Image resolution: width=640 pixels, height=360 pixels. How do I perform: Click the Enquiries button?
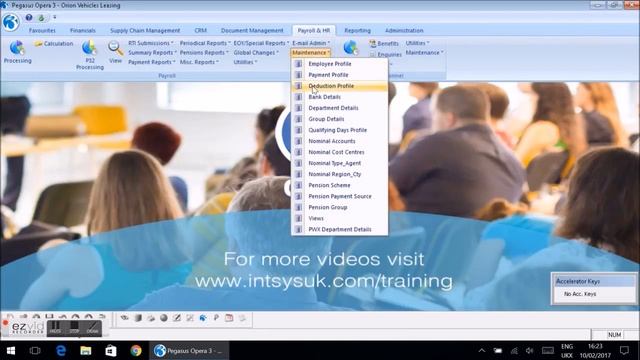(x=385, y=54)
